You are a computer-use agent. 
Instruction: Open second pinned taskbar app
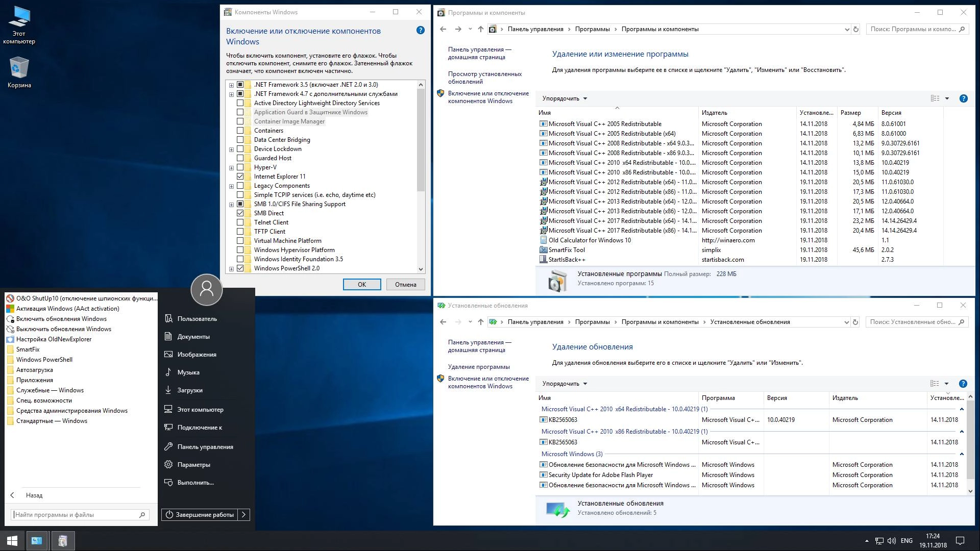point(63,541)
